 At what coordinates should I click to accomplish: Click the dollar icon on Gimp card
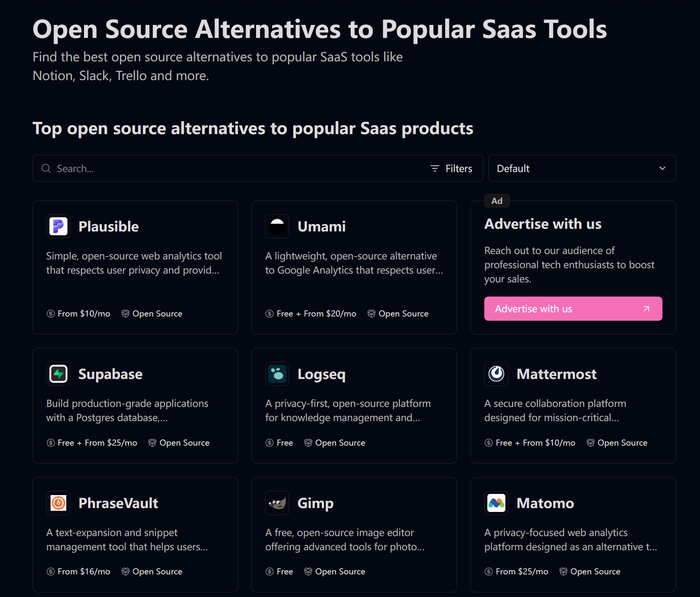point(269,572)
